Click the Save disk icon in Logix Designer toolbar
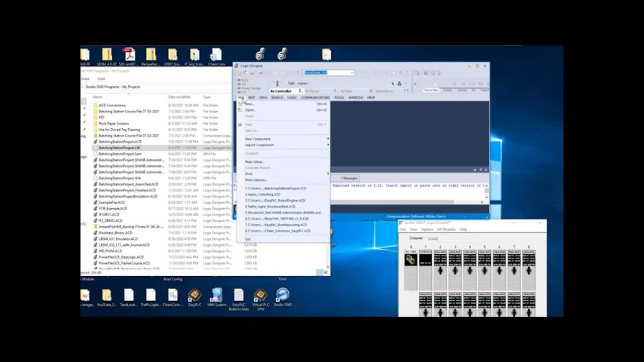 (252, 73)
